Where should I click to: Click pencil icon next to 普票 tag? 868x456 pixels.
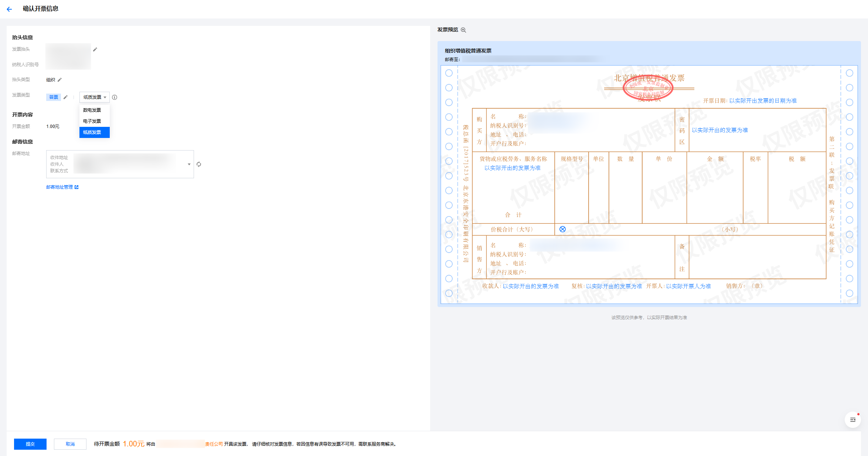coord(66,97)
